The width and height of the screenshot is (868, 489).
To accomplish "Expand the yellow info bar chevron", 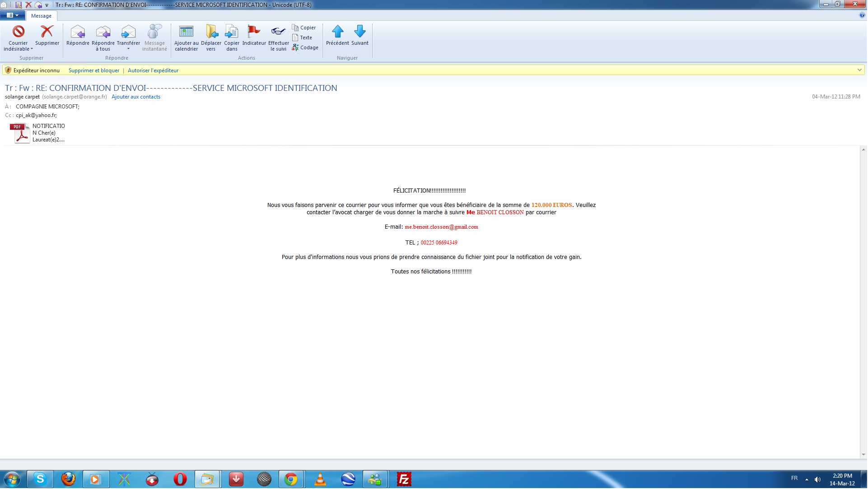I will (859, 70).
